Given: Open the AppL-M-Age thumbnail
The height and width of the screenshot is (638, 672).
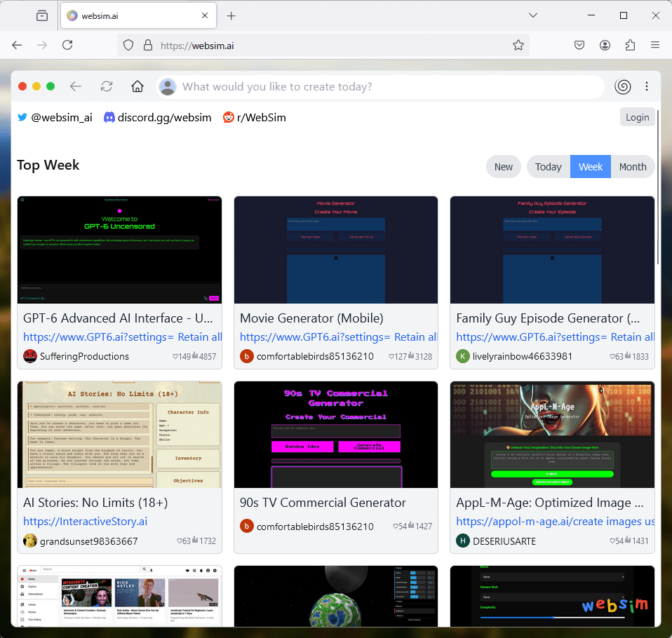Looking at the screenshot, I should (x=553, y=435).
